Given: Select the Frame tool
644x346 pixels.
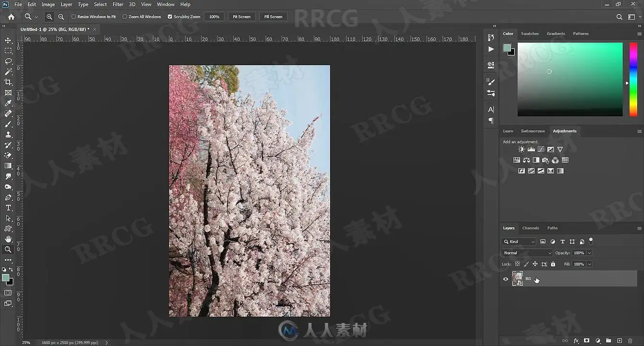Looking at the screenshot, I should [x=8, y=93].
